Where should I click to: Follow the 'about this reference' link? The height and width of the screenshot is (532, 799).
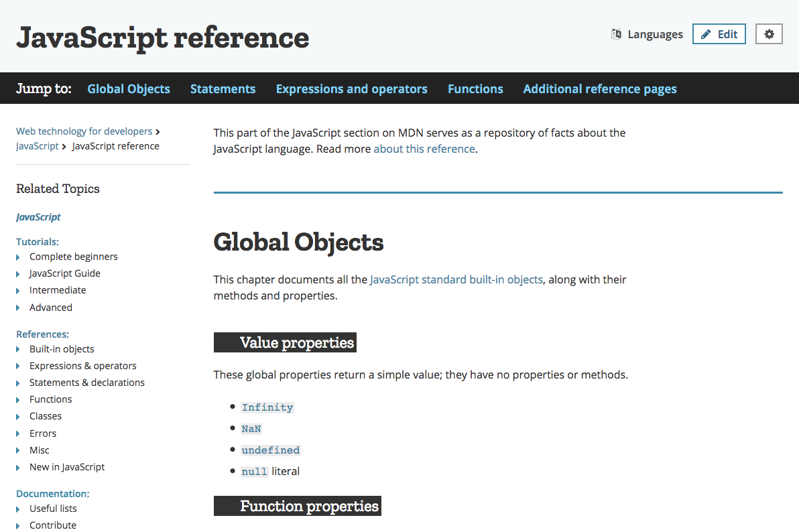[424, 149]
